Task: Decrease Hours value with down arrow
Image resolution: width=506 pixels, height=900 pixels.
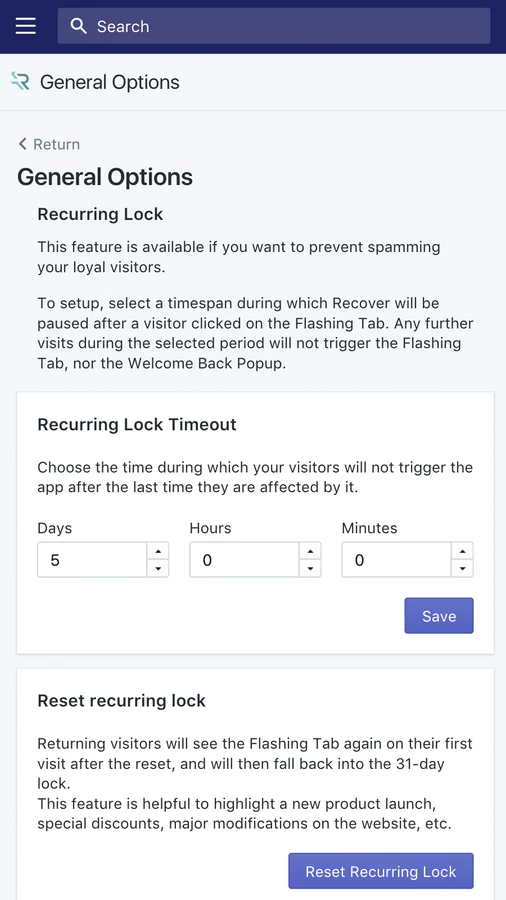Action: tap(310, 569)
